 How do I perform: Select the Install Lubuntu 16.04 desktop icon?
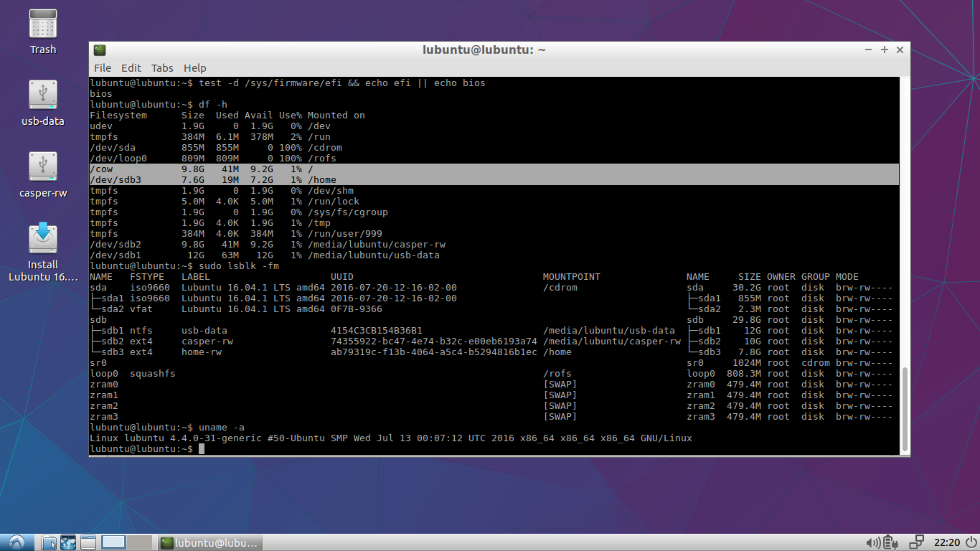[x=42, y=253]
